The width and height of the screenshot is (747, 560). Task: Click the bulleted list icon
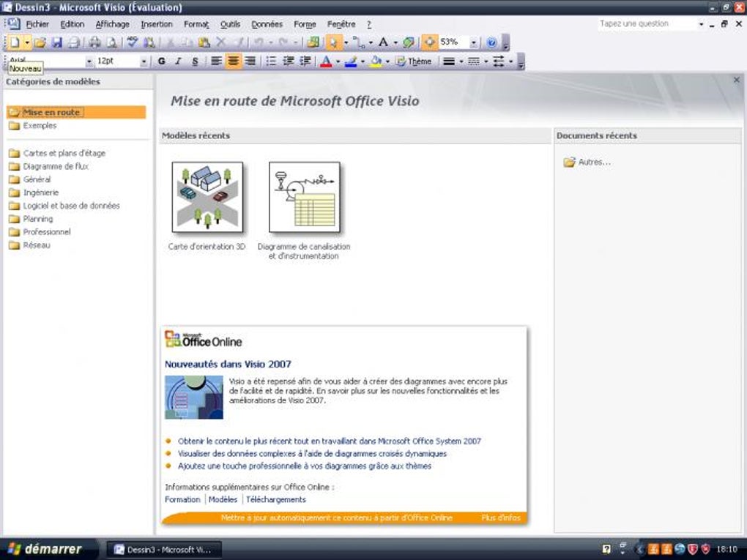pyautogui.click(x=271, y=61)
